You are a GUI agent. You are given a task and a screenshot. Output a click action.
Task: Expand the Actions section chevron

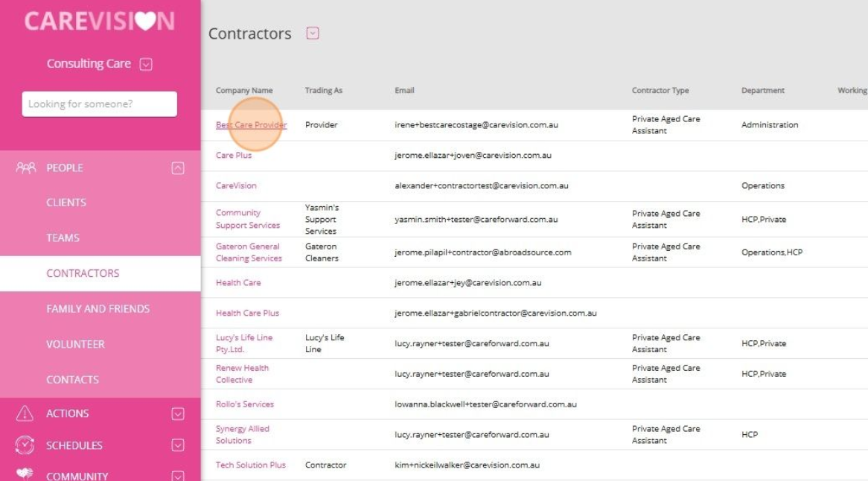[x=178, y=413]
